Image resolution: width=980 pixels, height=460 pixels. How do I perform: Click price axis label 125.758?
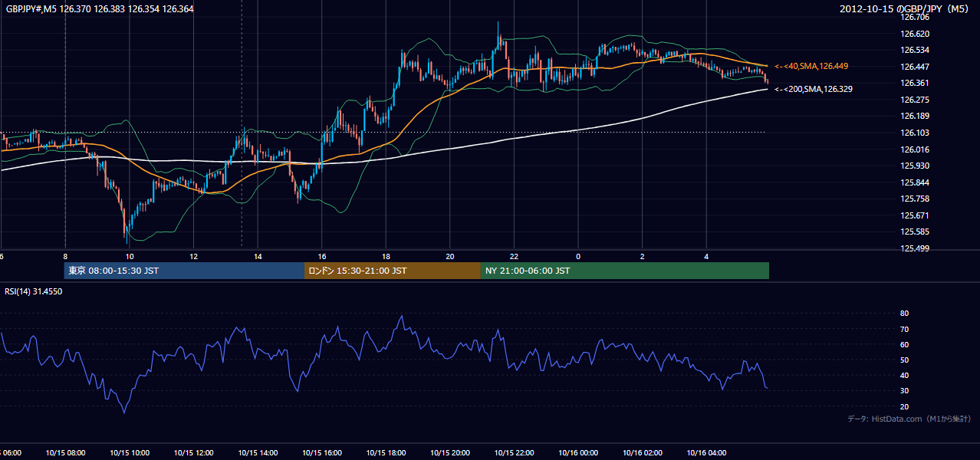[x=916, y=199]
